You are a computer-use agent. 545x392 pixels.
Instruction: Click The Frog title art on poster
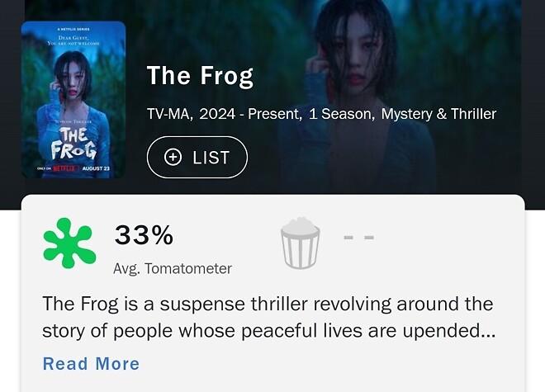(73, 144)
